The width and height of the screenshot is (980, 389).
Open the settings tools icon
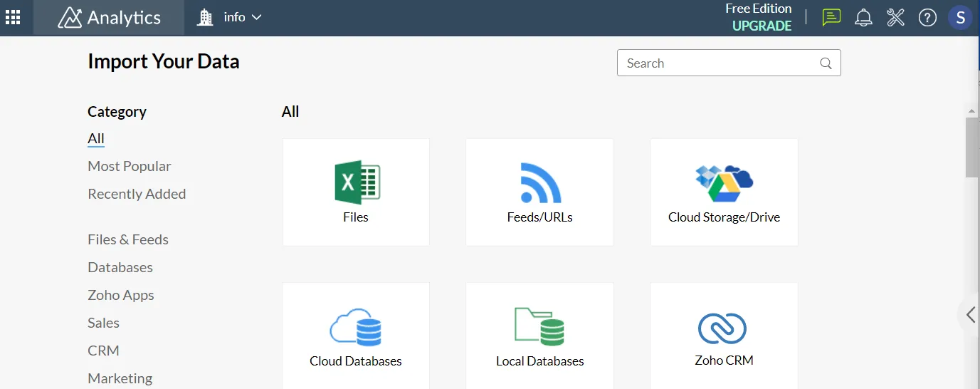[895, 18]
